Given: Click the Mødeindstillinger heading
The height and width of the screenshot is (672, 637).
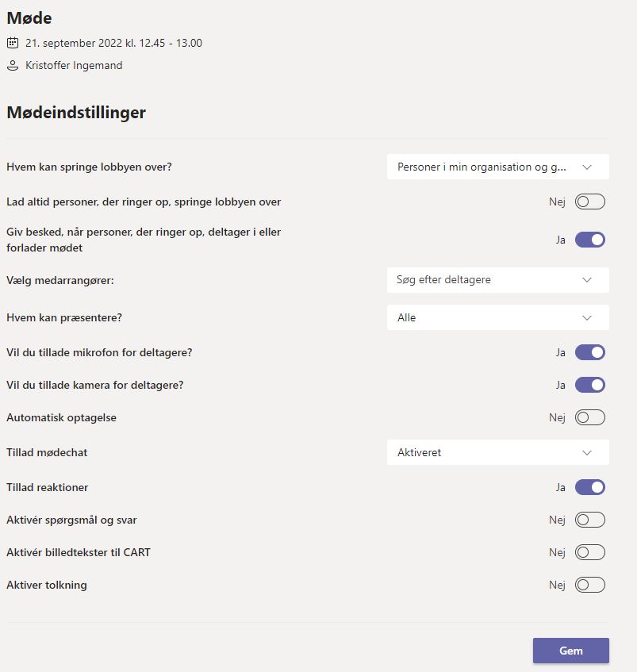Looking at the screenshot, I should pos(75,113).
